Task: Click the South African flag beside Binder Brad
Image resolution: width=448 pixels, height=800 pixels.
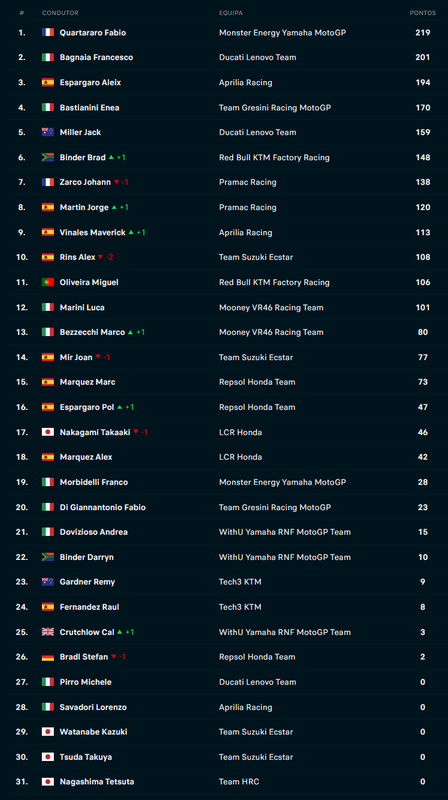Action: (47, 157)
